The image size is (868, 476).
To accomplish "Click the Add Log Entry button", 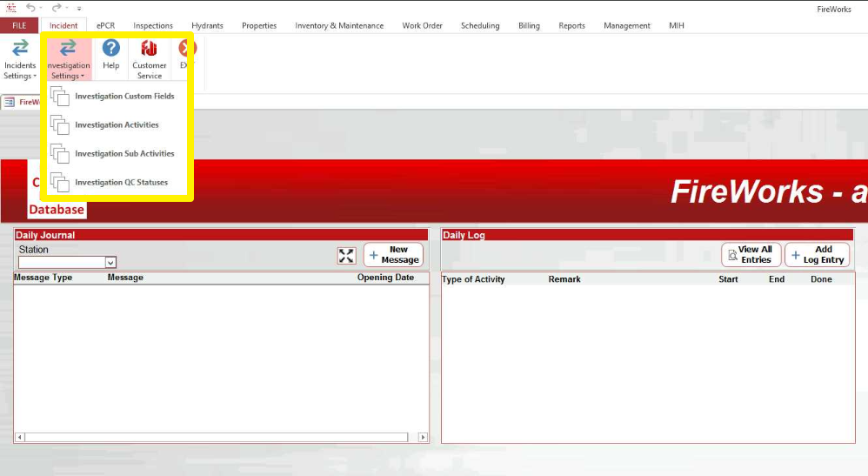I will tap(817, 255).
